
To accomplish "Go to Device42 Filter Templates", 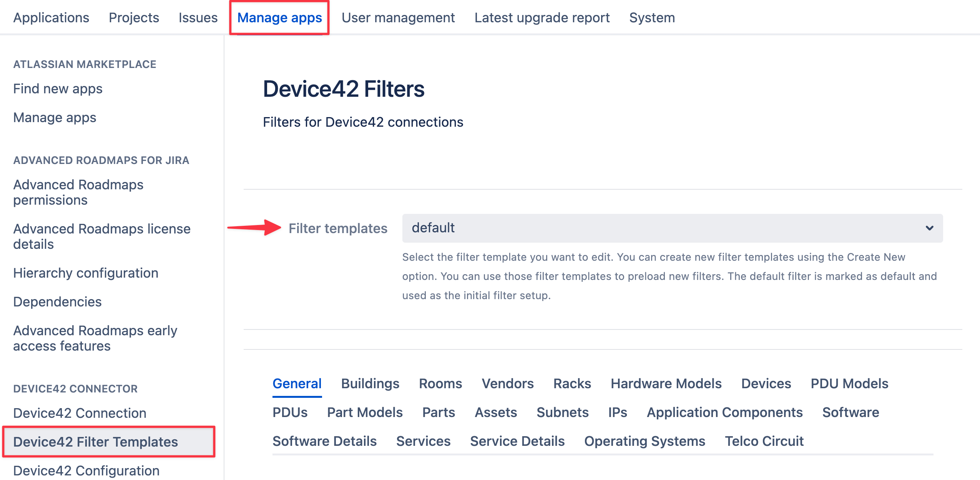I will pyautogui.click(x=96, y=442).
